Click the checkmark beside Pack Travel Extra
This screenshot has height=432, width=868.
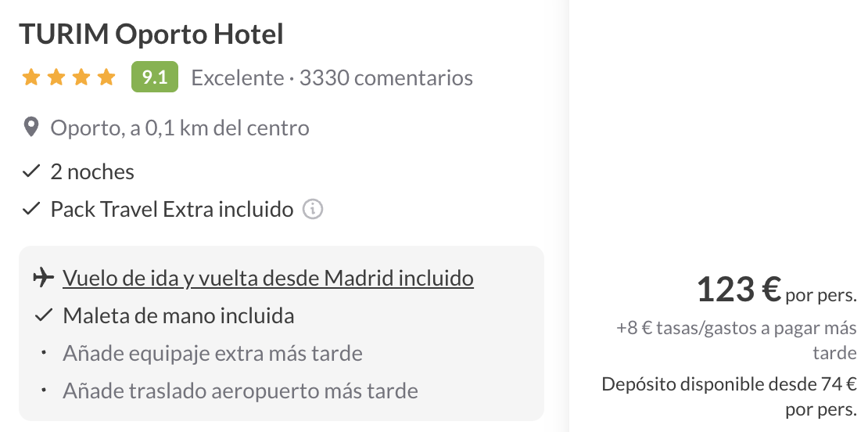point(31,210)
